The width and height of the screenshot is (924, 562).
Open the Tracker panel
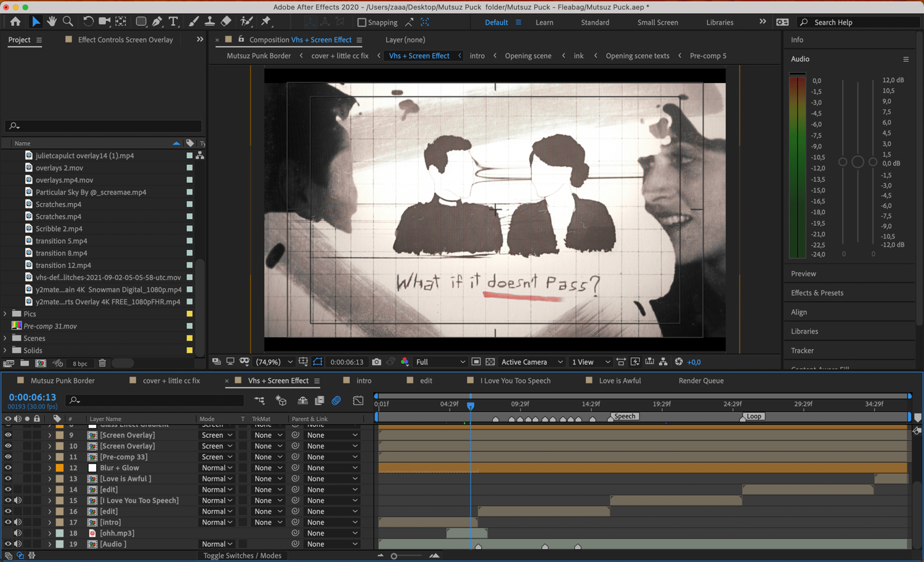[802, 350]
